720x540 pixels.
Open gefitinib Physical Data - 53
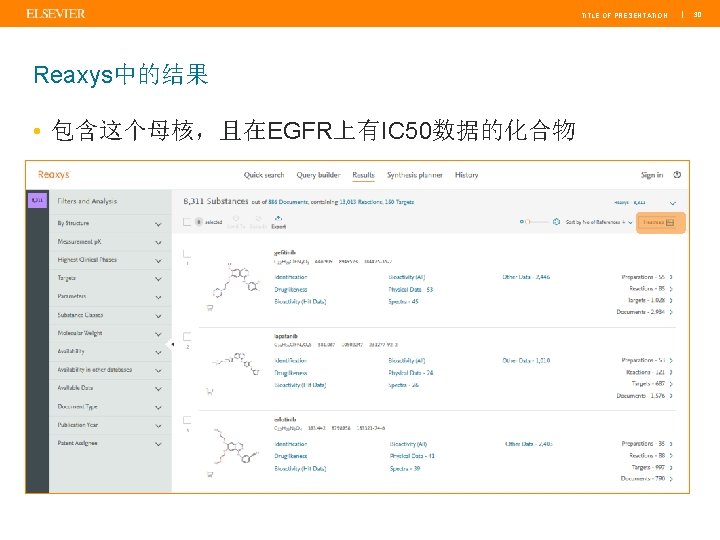pyautogui.click(x=411, y=290)
